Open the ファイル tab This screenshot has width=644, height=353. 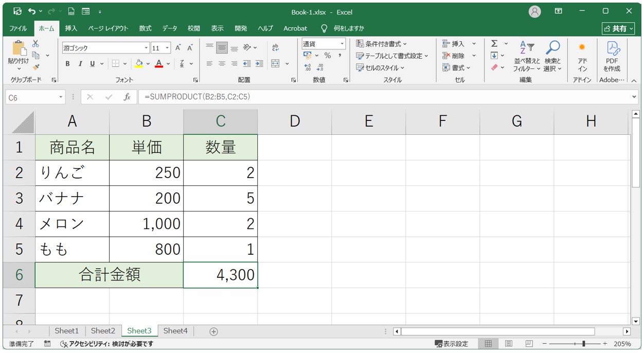19,28
